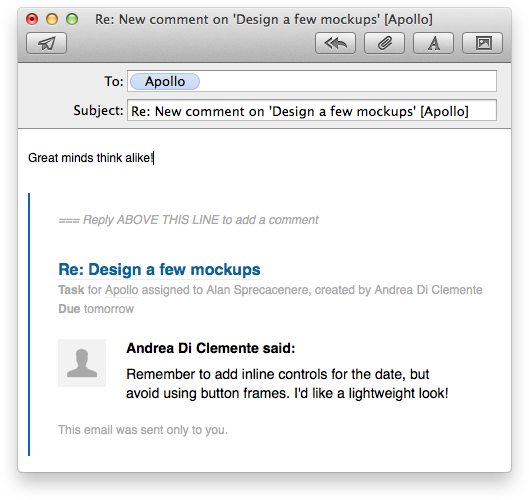Image resolution: width=529 pixels, height=500 pixels.
Task: Click the Reply All arrows icon
Action: coord(335,43)
